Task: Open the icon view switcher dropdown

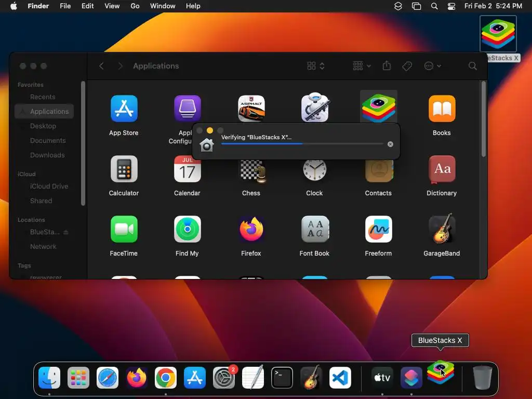Action: pos(315,66)
